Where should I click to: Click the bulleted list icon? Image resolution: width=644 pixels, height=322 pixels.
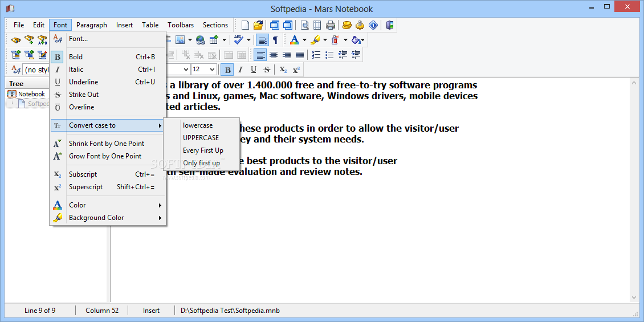point(329,55)
